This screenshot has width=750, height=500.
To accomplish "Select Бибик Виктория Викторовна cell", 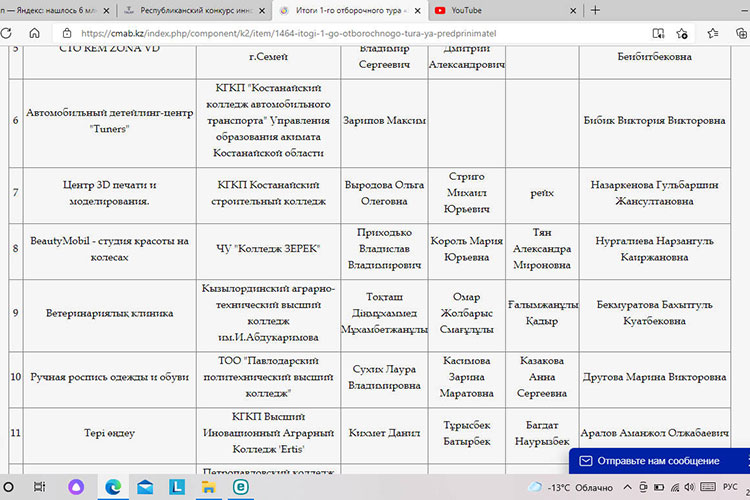I will pyautogui.click(x=654, y=121).
